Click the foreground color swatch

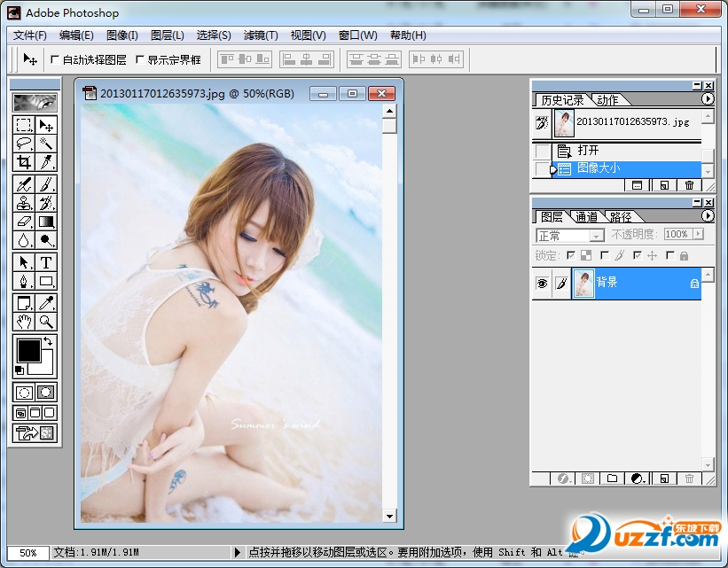(x=27, y=349)
